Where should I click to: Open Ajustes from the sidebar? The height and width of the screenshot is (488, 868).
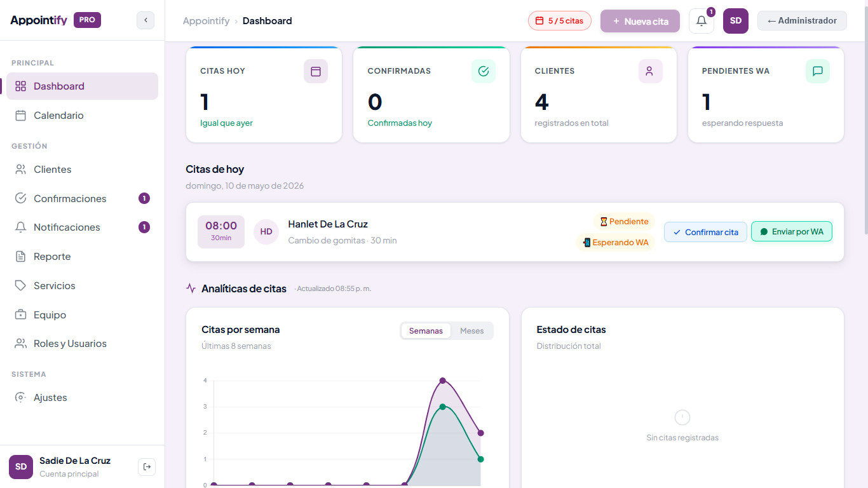(x=82, y=398)
